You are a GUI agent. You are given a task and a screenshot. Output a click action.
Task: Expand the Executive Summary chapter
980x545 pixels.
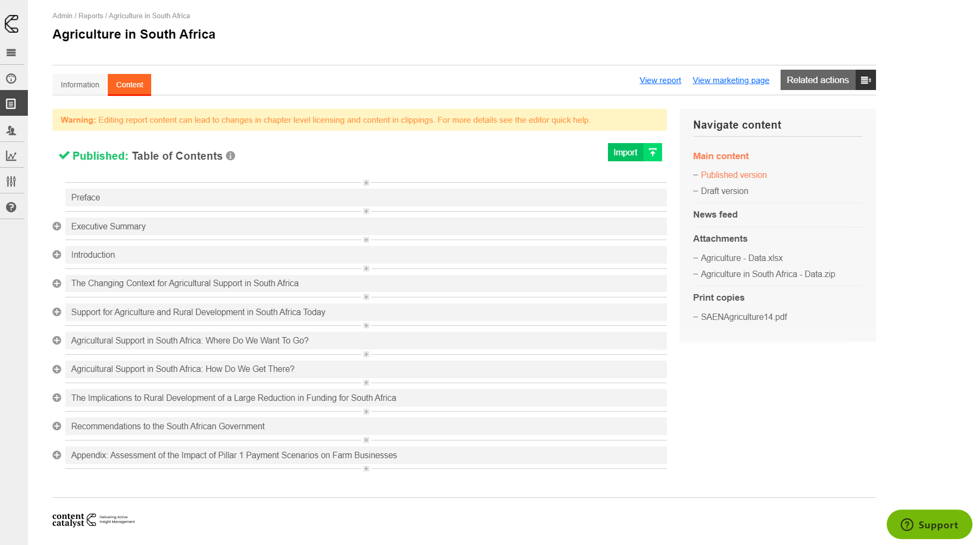(x=57, y=226)
